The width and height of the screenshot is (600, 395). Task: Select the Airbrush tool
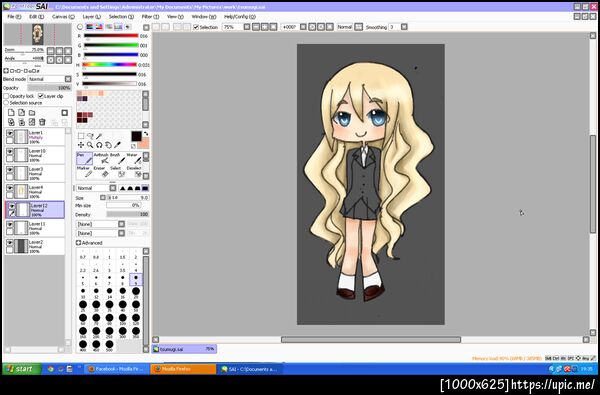tap(101, 158)
